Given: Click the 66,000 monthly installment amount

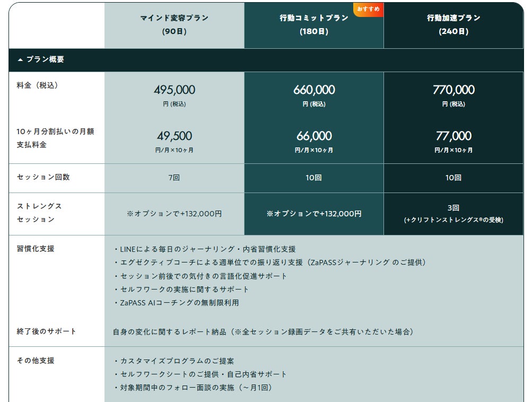Looking at the screenshot, I should point(314,136).
